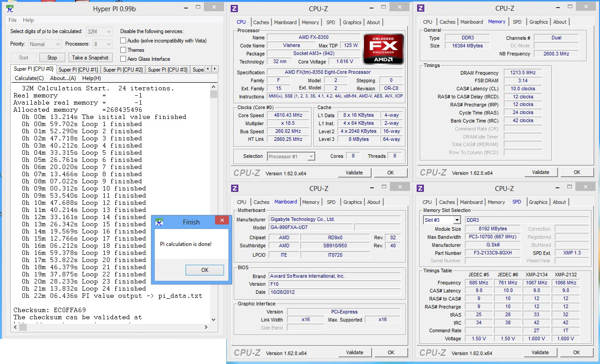Click the AMD FX Unlocked processor logo
The width and height of the screenshot is (600, 364).
pyautogui.click(x=384, y=48)
